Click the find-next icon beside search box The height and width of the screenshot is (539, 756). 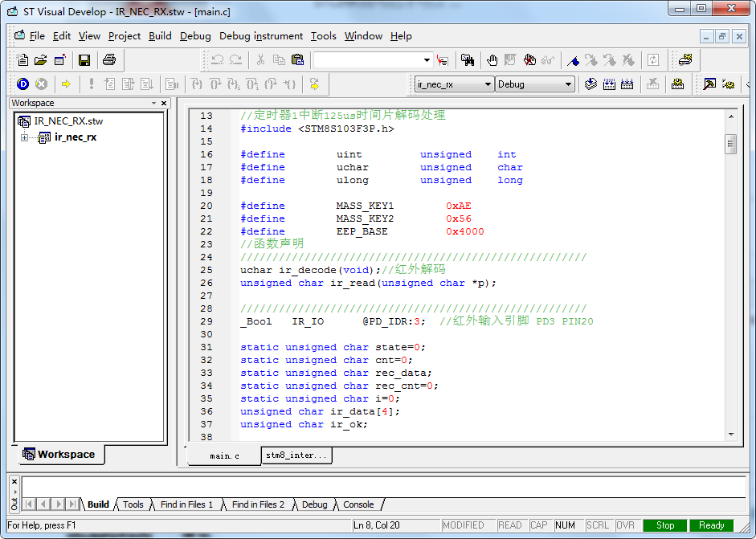tap(442, 59)
